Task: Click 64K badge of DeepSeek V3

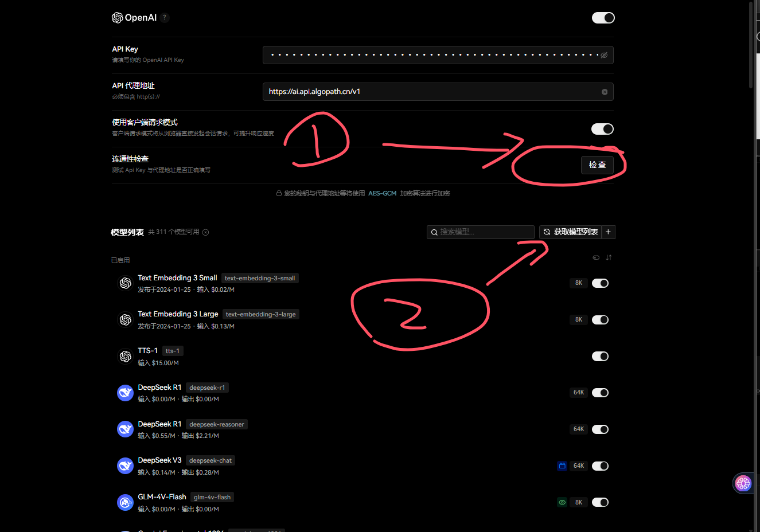Action: tap(579, 466)
